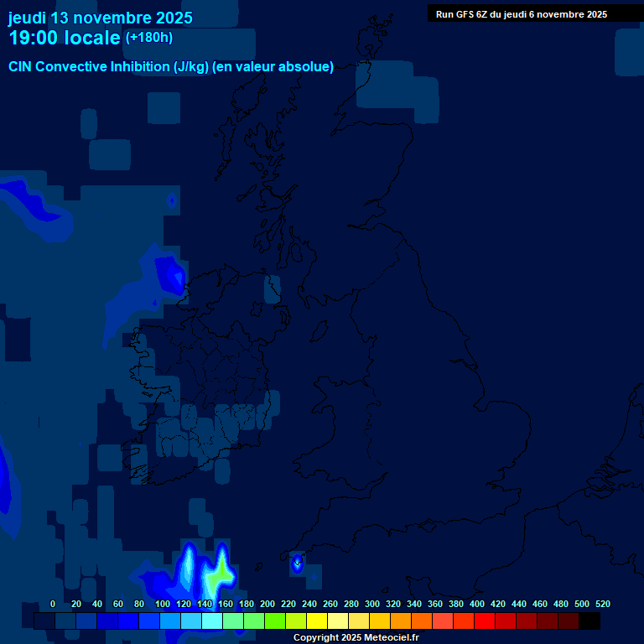Pick the black swatch between 500 and 520

pyautogui.click(x=589, y=621)
